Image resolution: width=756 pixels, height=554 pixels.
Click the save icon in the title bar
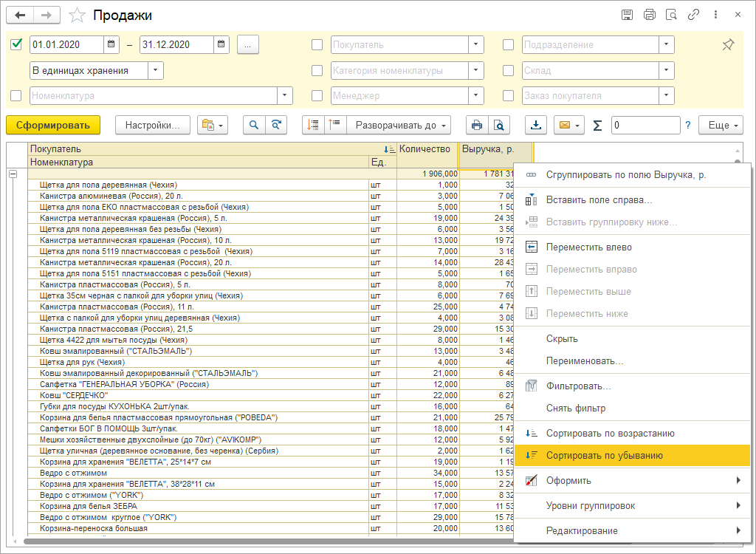[627, 15]
